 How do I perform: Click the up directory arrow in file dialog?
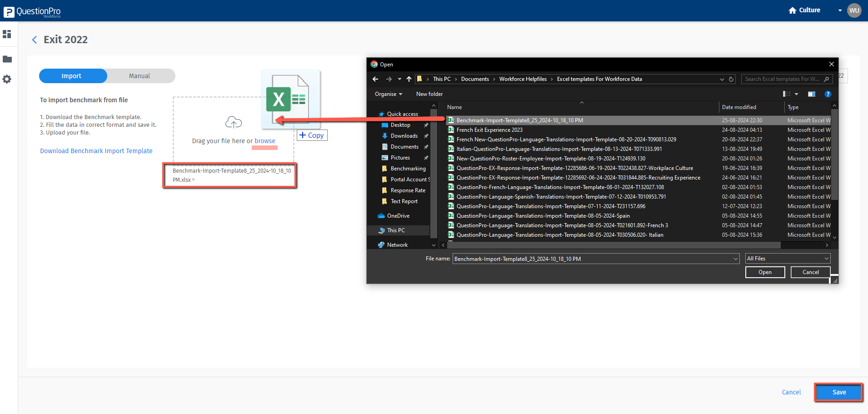[x=409, y=79]
